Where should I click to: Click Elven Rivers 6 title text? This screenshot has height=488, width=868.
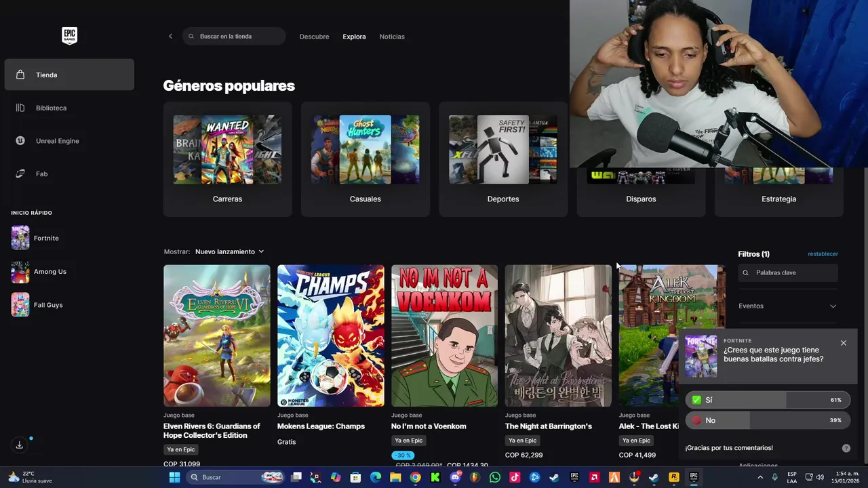[212, 430]
